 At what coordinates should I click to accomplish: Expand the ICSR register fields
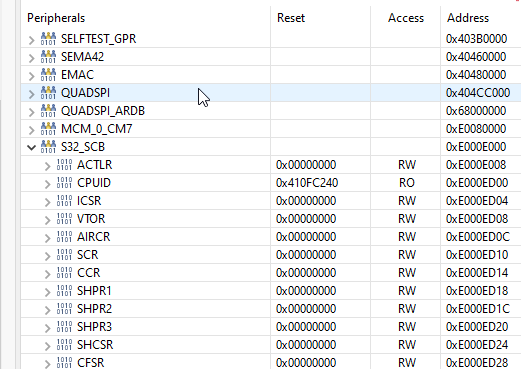[47, 202]
